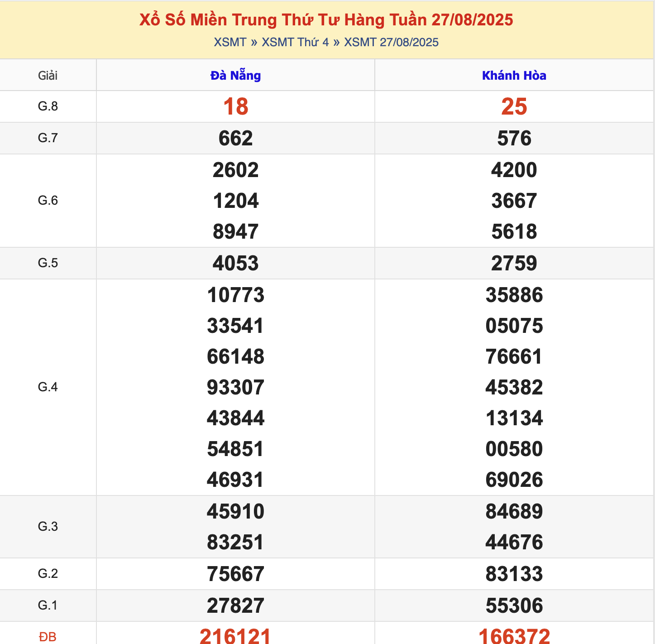Click Đà Nẵng G.8 result 18
The width and height of the screenshot is (655, 644).
click(x=235, y=107)
